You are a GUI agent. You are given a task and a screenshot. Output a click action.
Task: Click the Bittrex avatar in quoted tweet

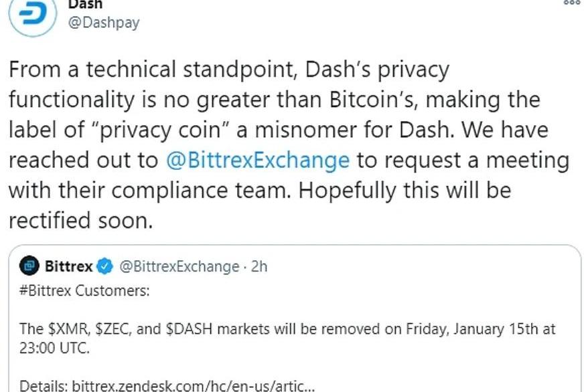[x=29, y=267]
